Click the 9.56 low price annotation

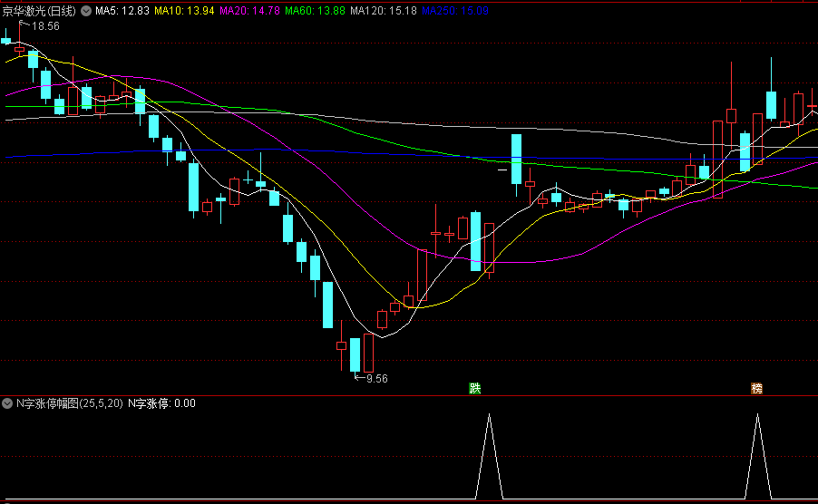pos(376,379)
